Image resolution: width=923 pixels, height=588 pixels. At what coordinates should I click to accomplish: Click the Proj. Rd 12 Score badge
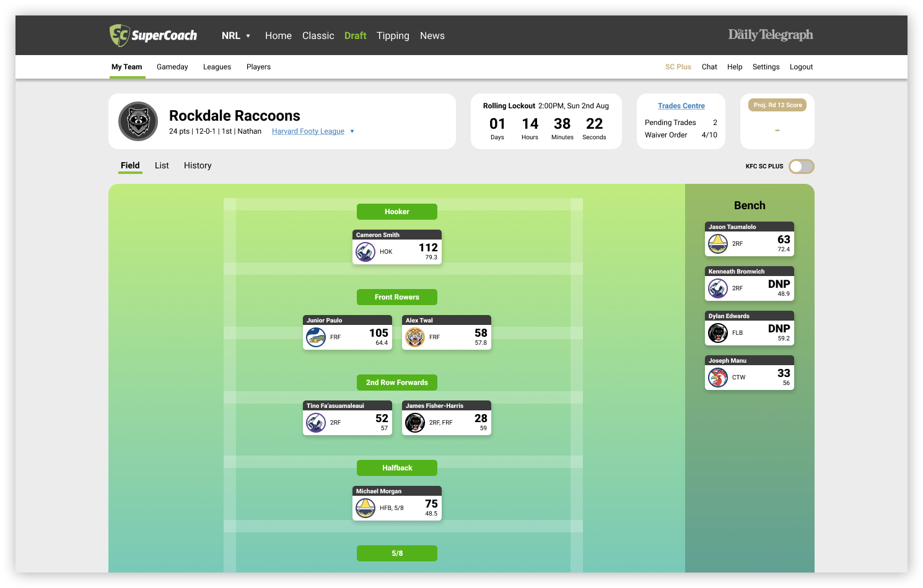click(777, 105)
